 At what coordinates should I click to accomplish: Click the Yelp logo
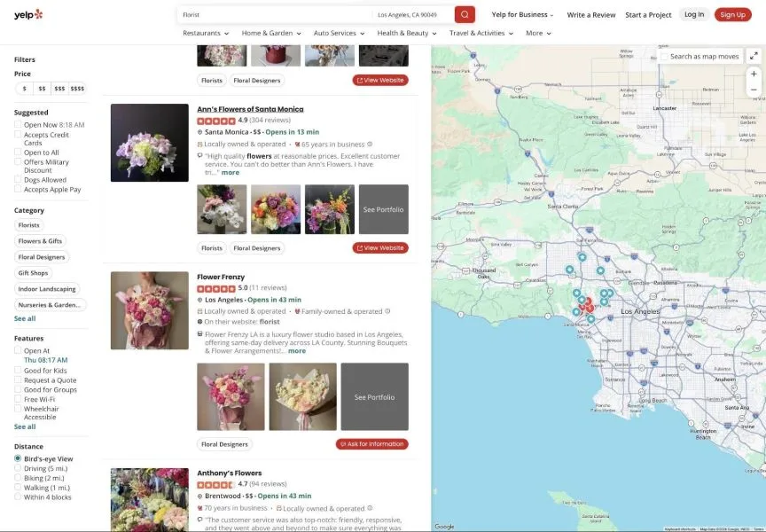[x=28, y=15]
